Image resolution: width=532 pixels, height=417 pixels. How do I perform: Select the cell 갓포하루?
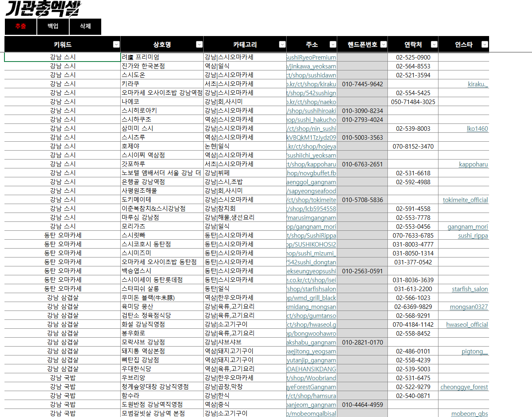click(x=162, y=164)
